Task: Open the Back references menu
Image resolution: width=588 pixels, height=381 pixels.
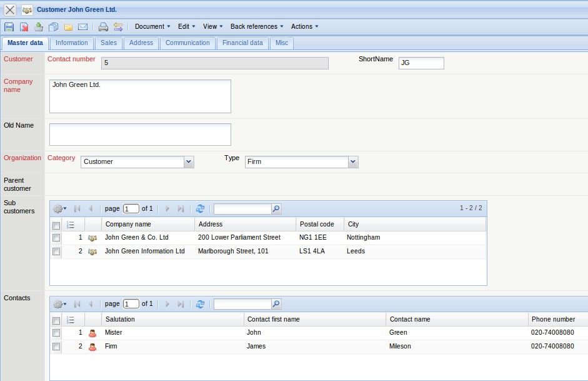Action: 257,26
